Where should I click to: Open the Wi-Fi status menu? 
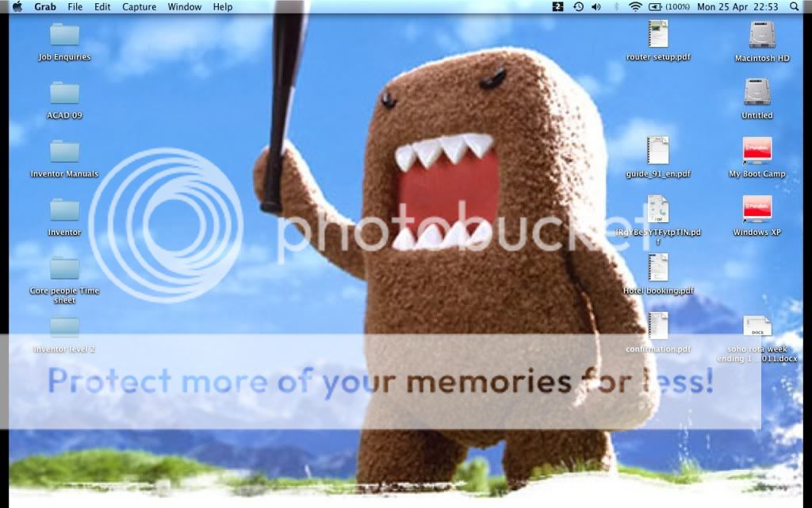(635, 6)
